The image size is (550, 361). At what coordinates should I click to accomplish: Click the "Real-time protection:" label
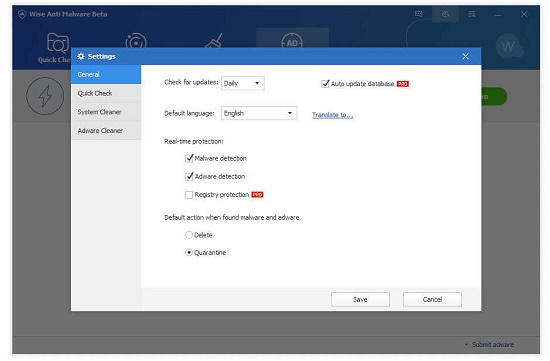coord(194,141)
